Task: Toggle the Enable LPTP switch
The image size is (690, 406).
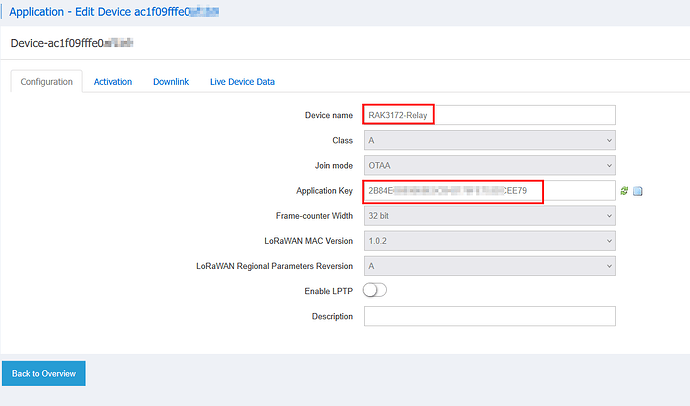Action: click(375, 291)
